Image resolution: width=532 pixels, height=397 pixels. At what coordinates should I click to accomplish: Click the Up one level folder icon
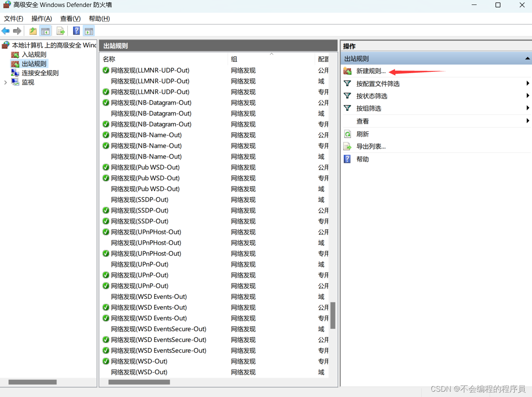[33, 31]
